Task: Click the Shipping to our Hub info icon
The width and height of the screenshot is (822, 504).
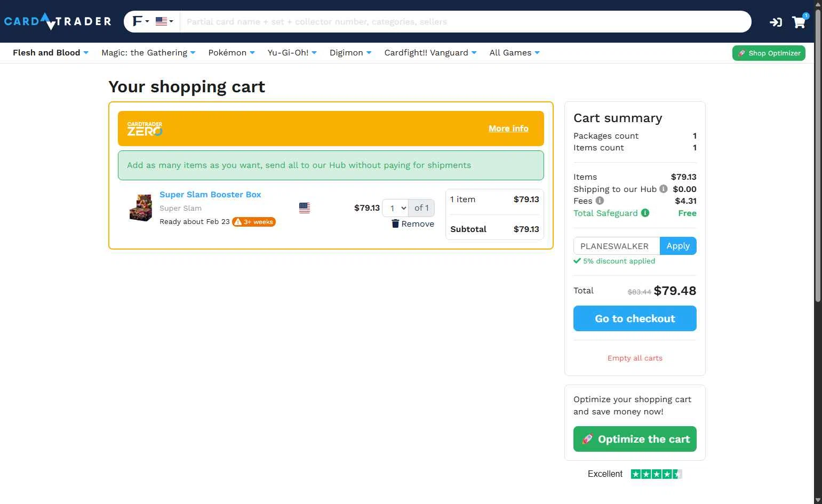Action: click(663, 189)
